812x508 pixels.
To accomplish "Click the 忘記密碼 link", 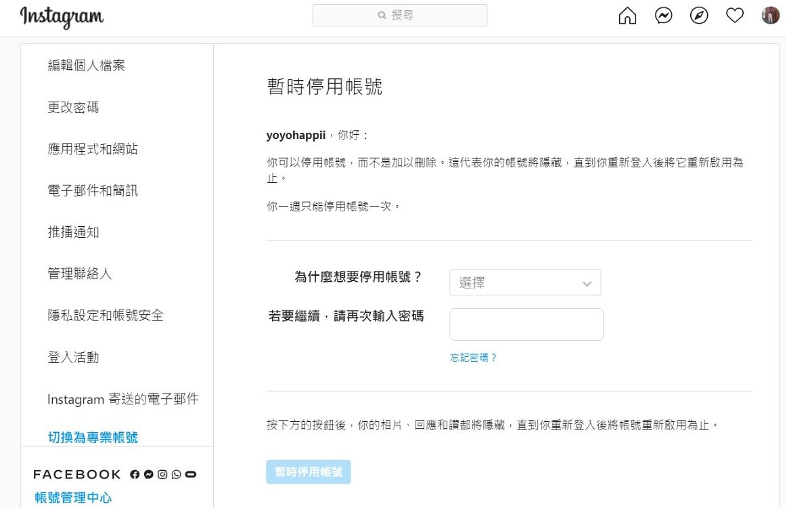I will [x=473, y=357].
